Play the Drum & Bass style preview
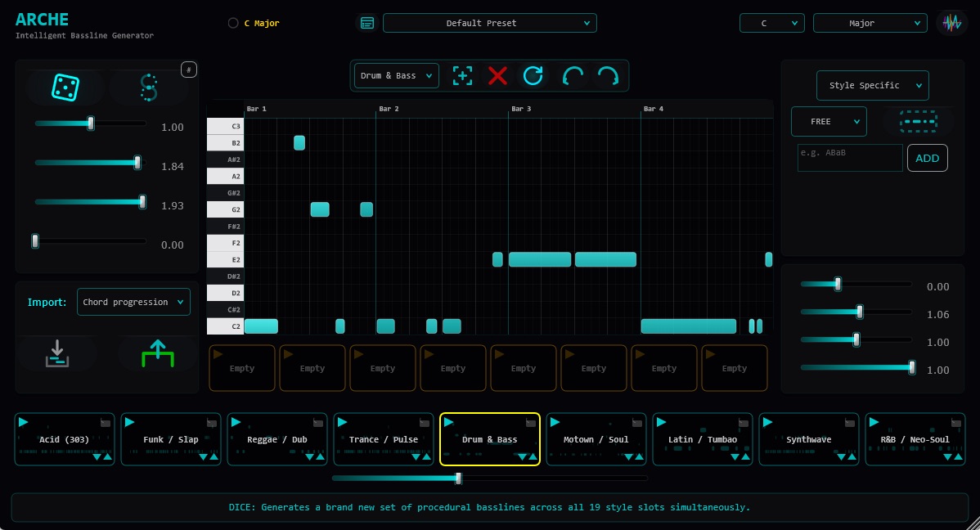 pyautogui.click(x=448, y=422)
